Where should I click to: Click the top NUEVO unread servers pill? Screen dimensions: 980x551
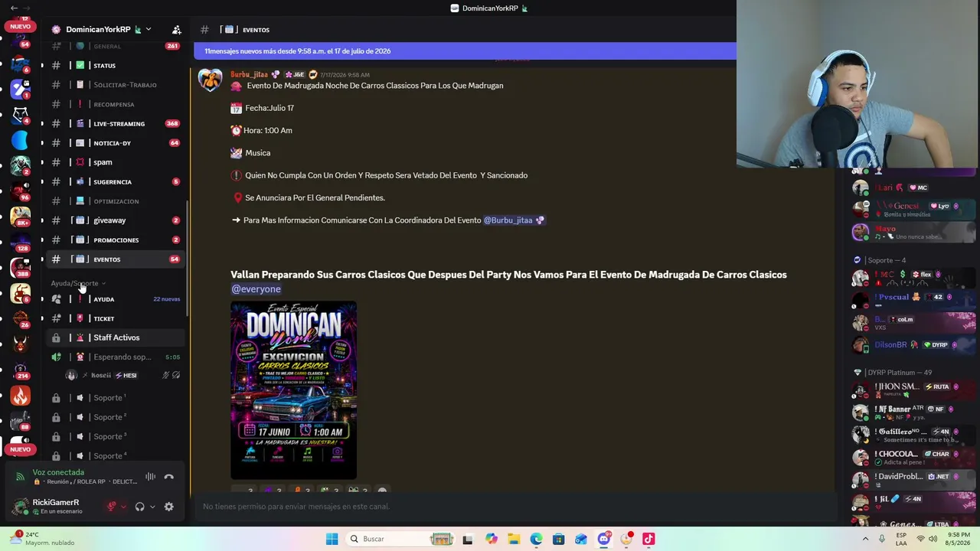point(21,26)
